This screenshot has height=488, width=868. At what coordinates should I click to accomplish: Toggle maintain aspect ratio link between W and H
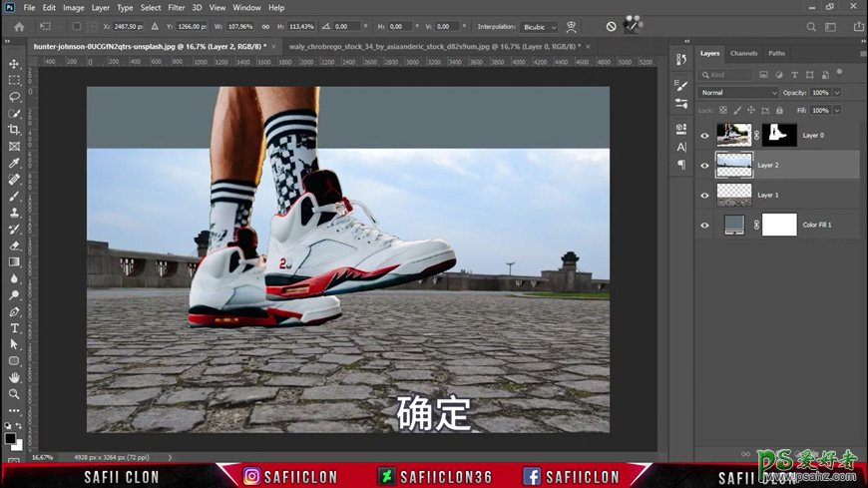[265, 27]
